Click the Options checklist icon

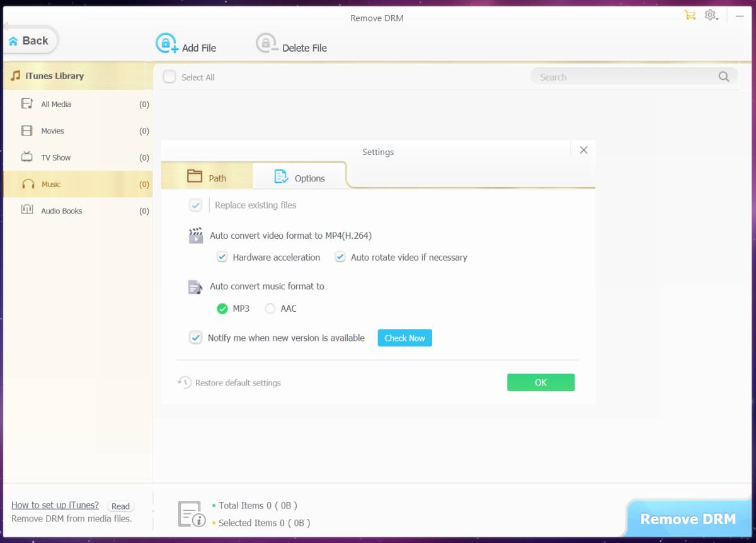(281, 177)
